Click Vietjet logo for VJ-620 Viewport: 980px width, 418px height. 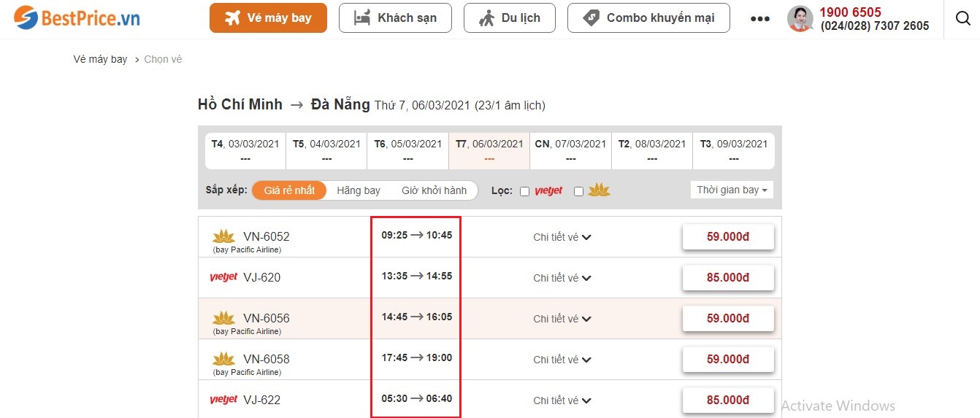223,277
